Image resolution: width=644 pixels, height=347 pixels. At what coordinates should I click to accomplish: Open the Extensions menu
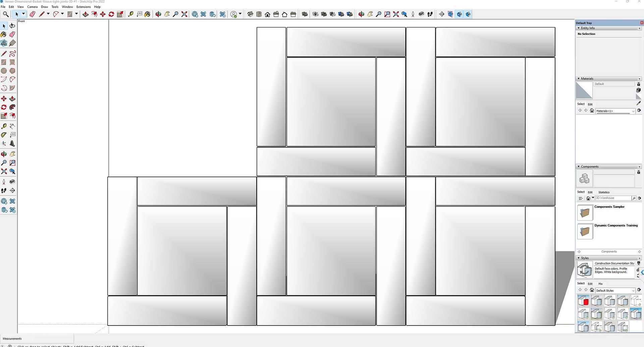coord(84,7)
